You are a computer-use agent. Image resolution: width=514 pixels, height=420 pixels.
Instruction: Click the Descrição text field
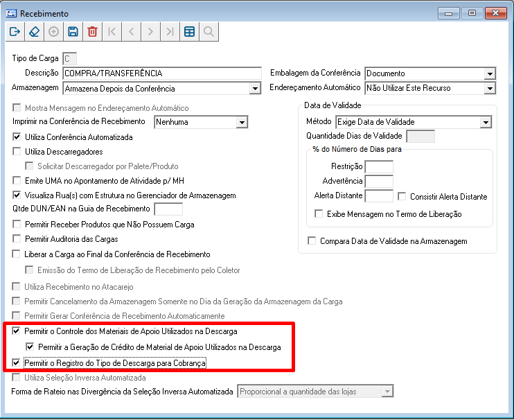pyautogui.click(x=162, y=73)
